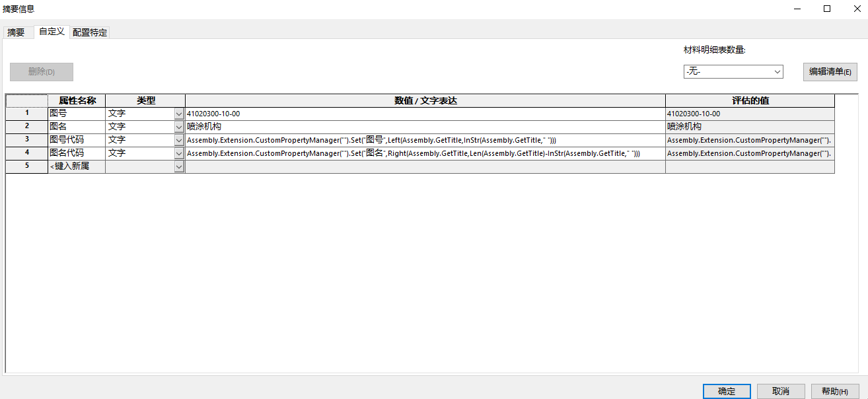The image size is (868, 399).
Task: Click the 编辑清单(E) button
Action: click(x=830, y=72)
